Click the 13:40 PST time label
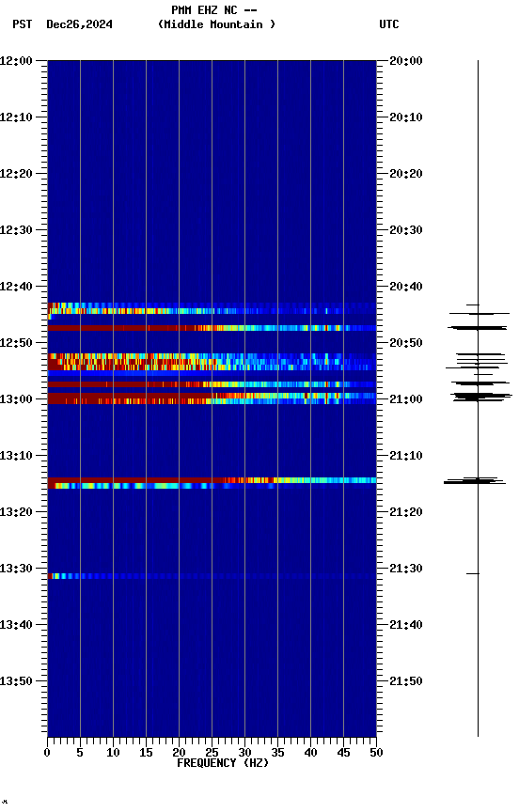The image size is (519, 812). tap(16, 625)
